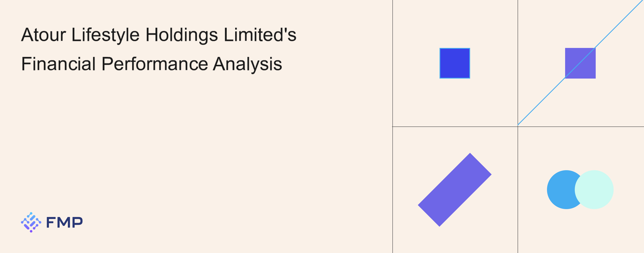Click the solid blue square shape
644x253 pixels.
[455, 63]
